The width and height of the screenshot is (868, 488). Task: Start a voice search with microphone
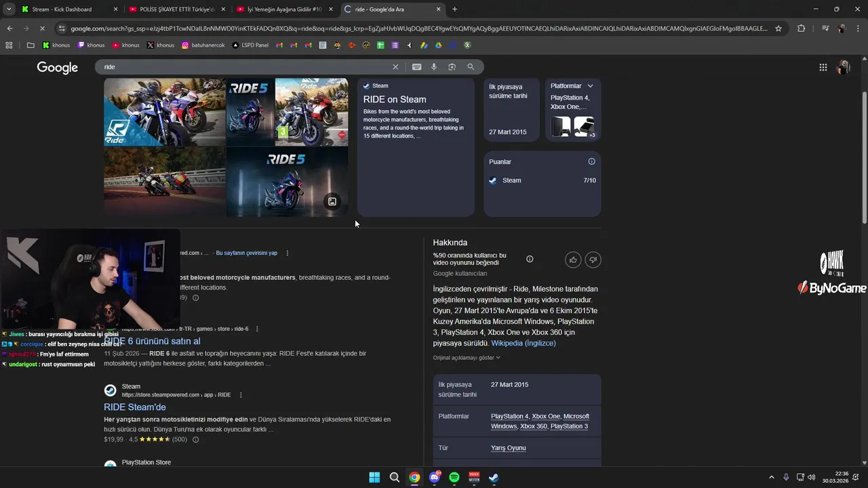(x=434, y=67)
